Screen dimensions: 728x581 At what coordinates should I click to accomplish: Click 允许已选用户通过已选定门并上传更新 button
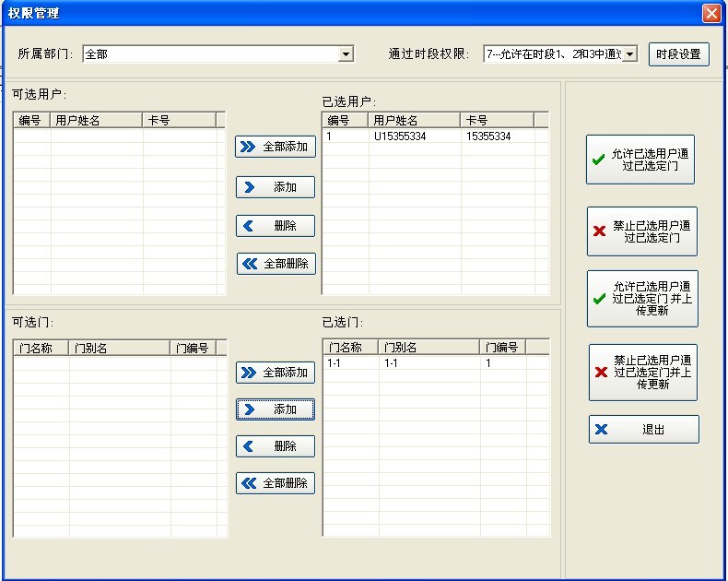coord(641,299)
